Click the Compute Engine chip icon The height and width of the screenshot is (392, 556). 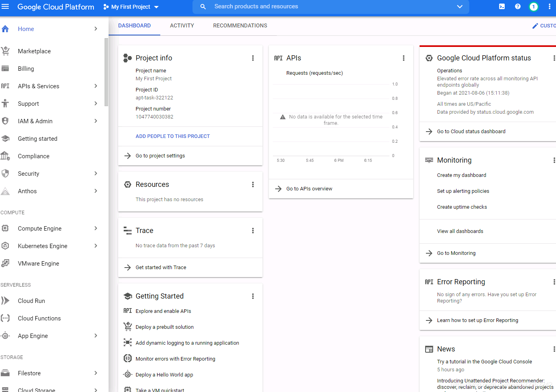(x=5, y=228)
